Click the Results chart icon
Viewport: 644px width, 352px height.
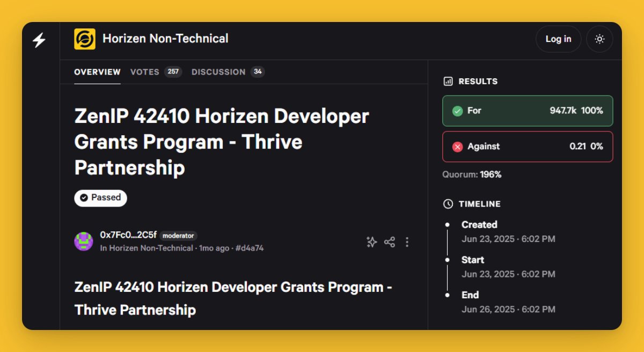point(448,82)
